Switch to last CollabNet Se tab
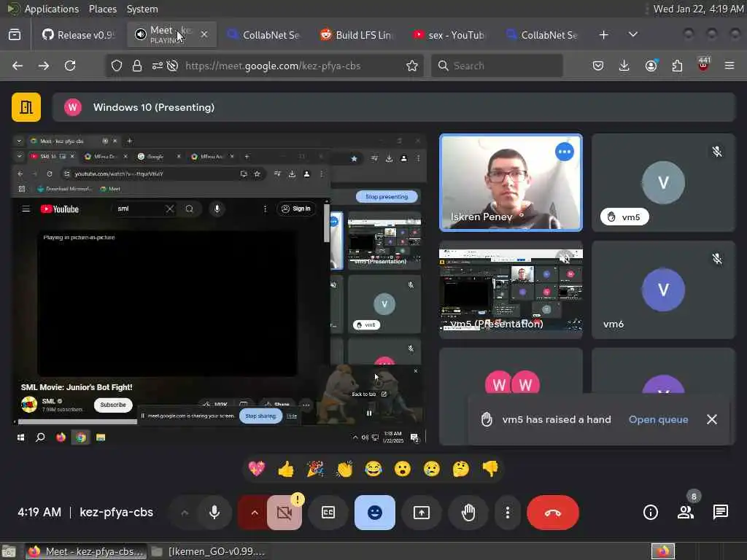 point(542,35)
